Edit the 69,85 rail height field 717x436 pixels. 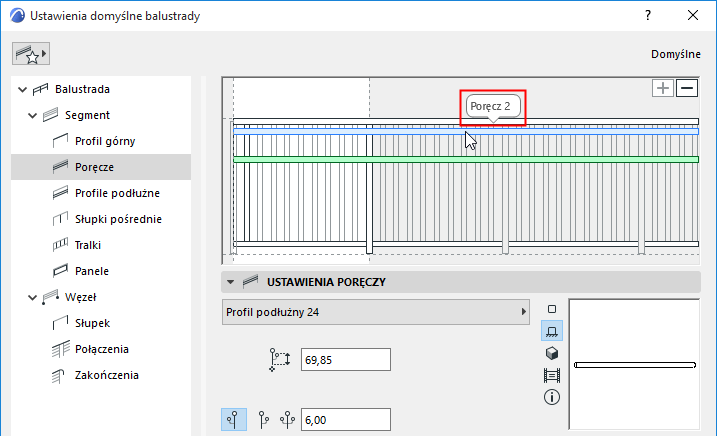tap(346, 360)
